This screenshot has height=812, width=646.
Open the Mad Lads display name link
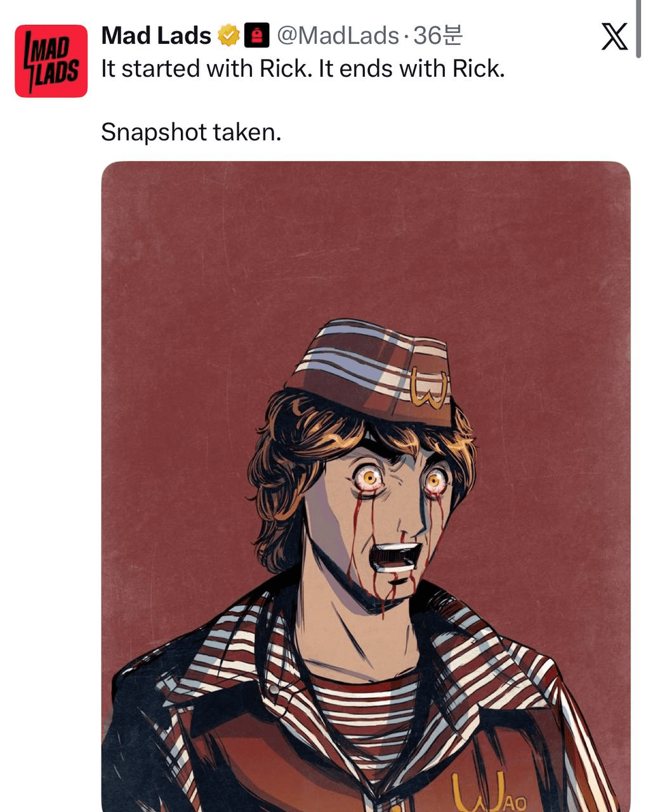[156, 36]
